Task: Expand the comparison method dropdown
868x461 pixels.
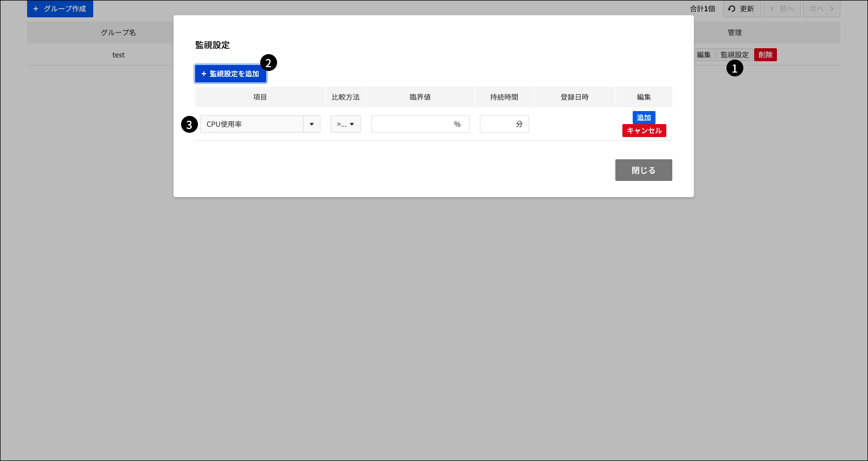Action: (345, 124)
